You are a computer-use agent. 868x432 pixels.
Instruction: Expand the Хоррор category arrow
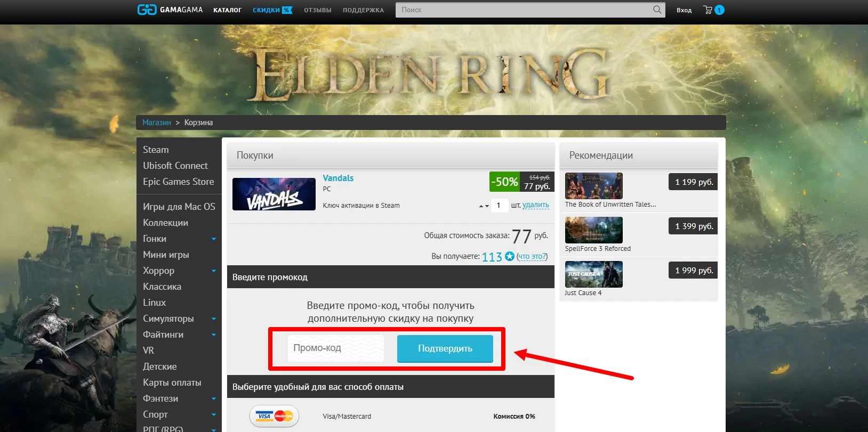(x=214, y=271)
